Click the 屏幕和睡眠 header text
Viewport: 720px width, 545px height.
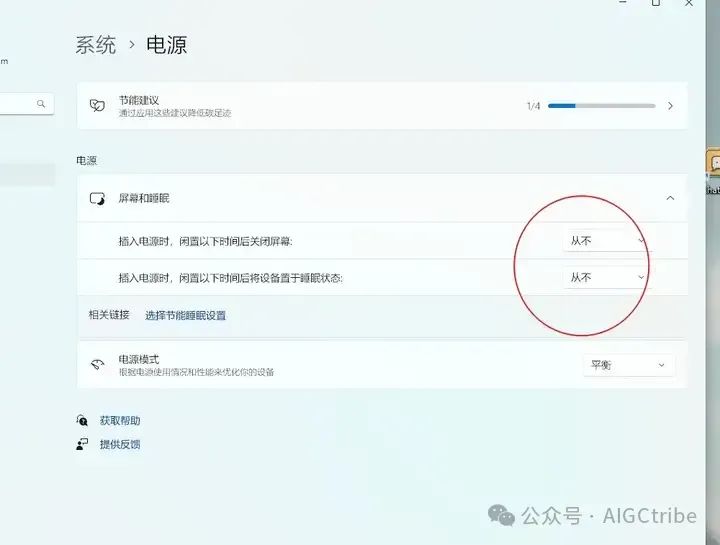point(144,198)
